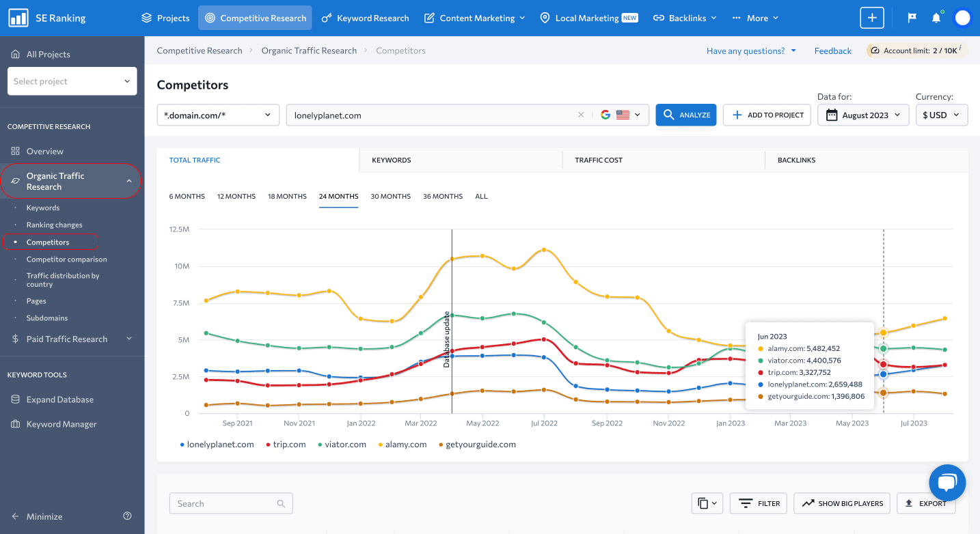The width and height of the screenshot is (980, 534).
Task: Clear the domain input with X
Action: coord(581,115)
